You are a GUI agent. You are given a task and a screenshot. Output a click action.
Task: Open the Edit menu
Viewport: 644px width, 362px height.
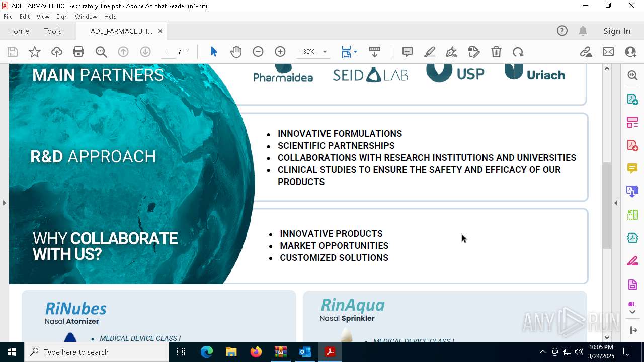click(25, 17)
